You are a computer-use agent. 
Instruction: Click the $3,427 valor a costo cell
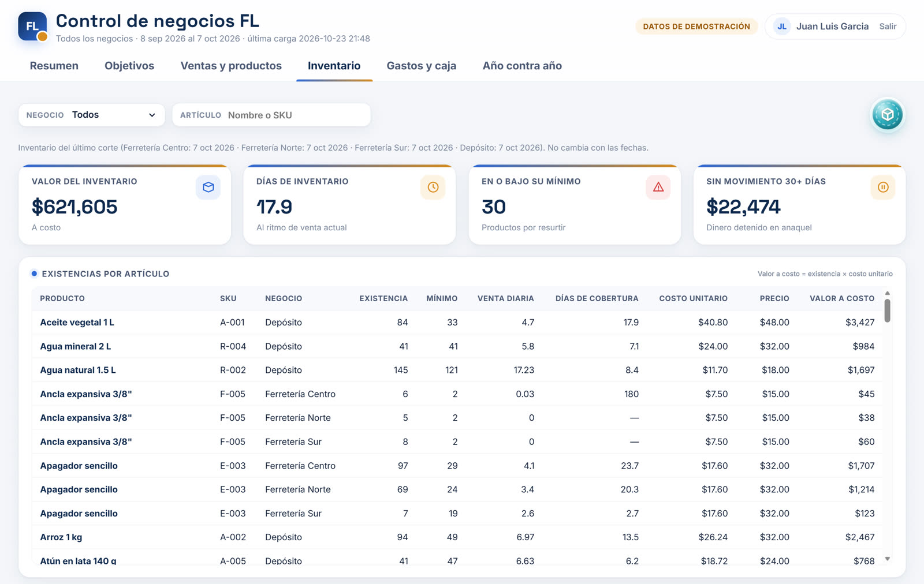tap(860, 323)
